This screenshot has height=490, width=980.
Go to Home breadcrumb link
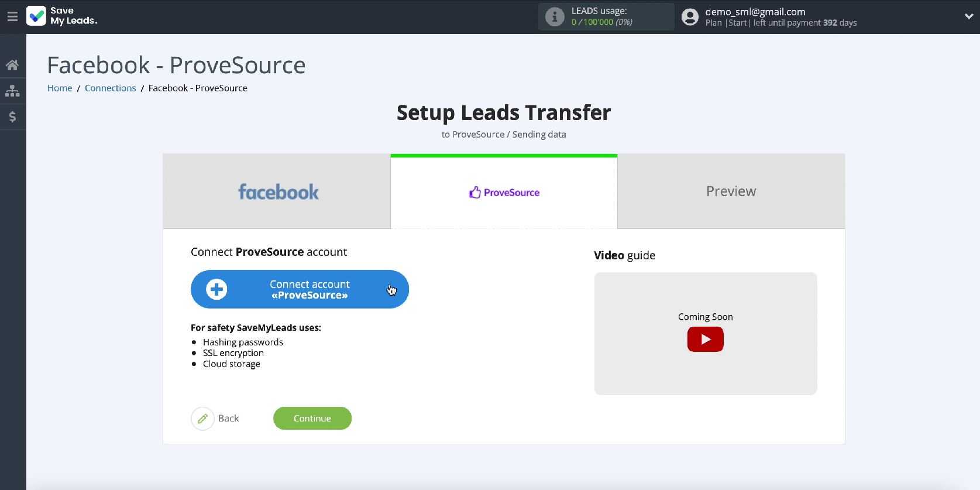point(60,88)
